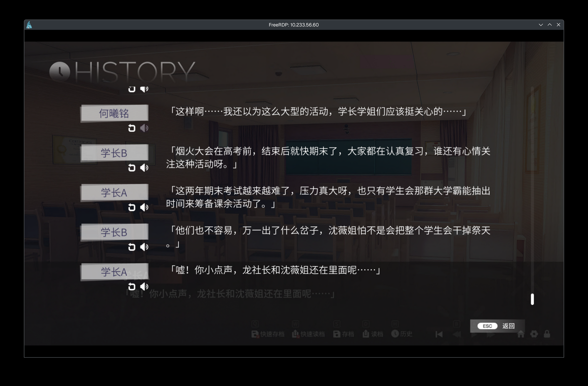Play voice for 学长B's 沈薇姐 line

pyautogui.click(x=144, y=247)
